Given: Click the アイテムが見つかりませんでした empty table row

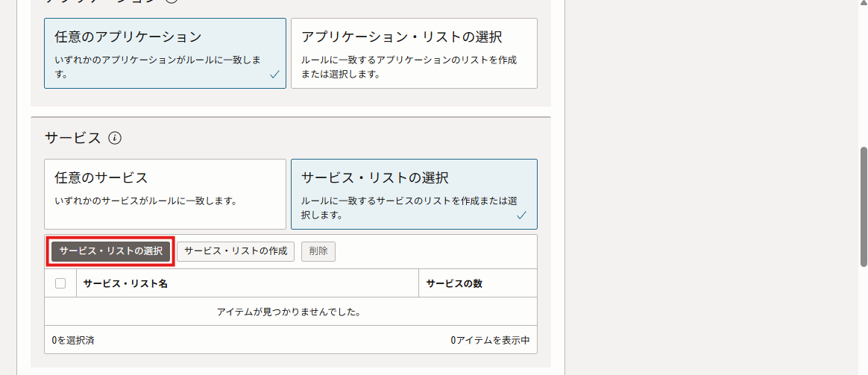Looking at the screenshot, I should 289,312.
